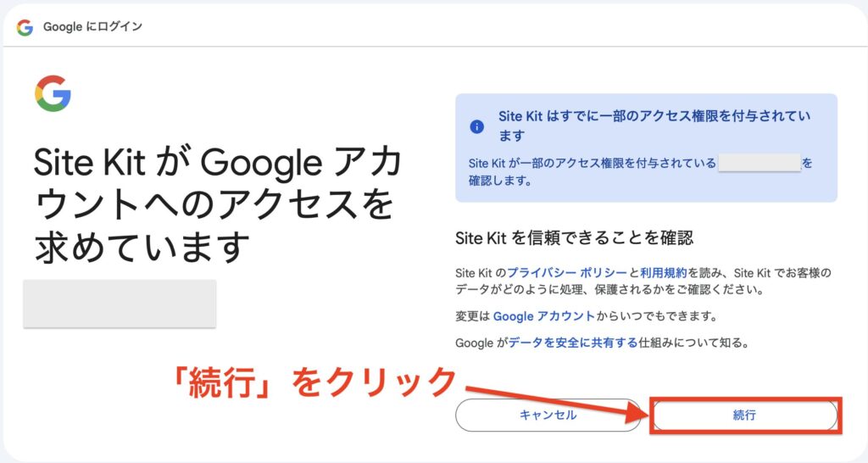
Task: Click the blue info icon in banner
Action: 476,126
